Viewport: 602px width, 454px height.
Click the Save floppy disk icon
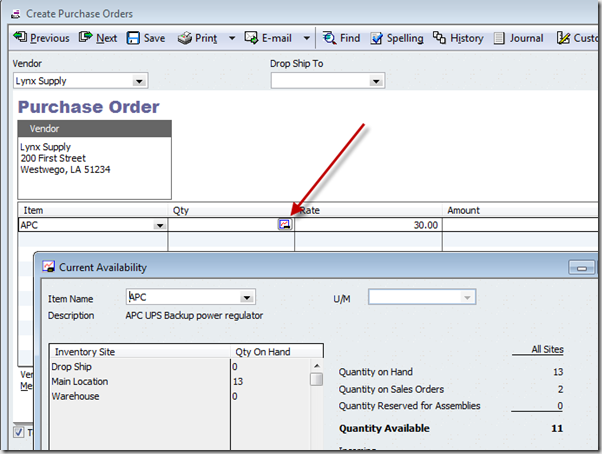[133, 38]
